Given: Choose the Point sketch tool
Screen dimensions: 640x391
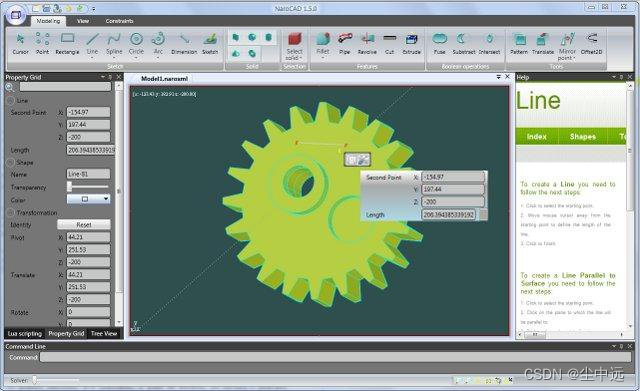Looking at the screenshot, I should click(42, 44).
